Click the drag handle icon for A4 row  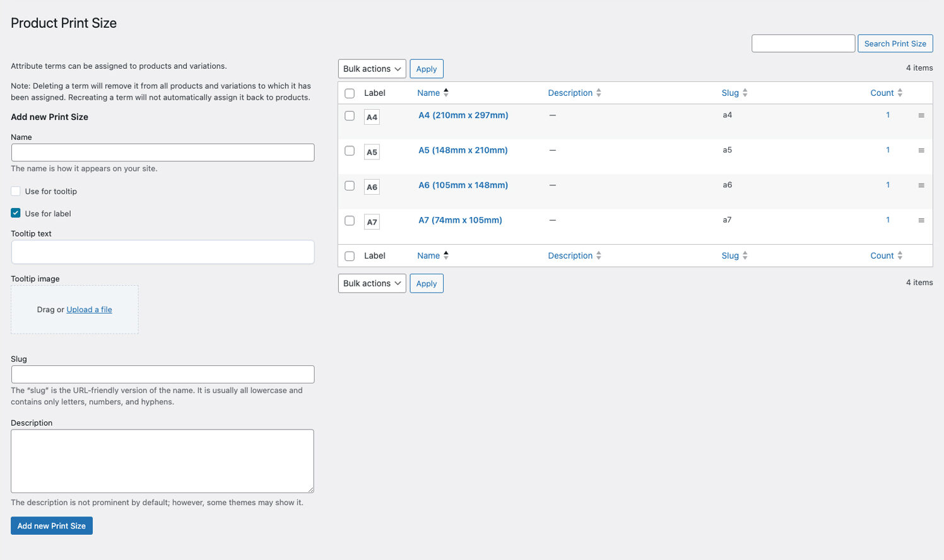(921, 115)
